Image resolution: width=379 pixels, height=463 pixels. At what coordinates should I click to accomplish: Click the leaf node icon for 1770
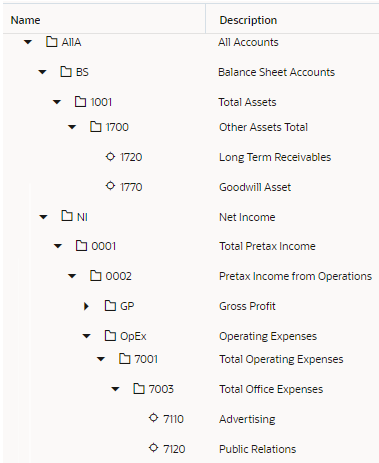click(110, 186)
